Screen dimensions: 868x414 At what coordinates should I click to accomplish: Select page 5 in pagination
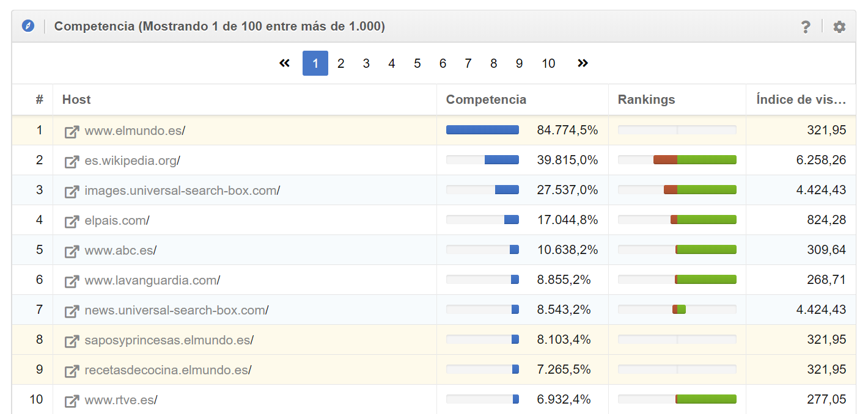(417, 64)
